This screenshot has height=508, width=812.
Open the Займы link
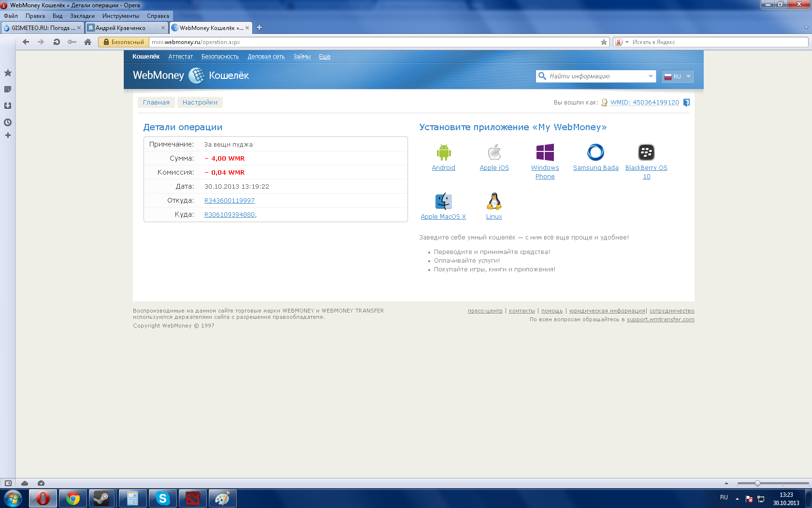pos(302,57)
